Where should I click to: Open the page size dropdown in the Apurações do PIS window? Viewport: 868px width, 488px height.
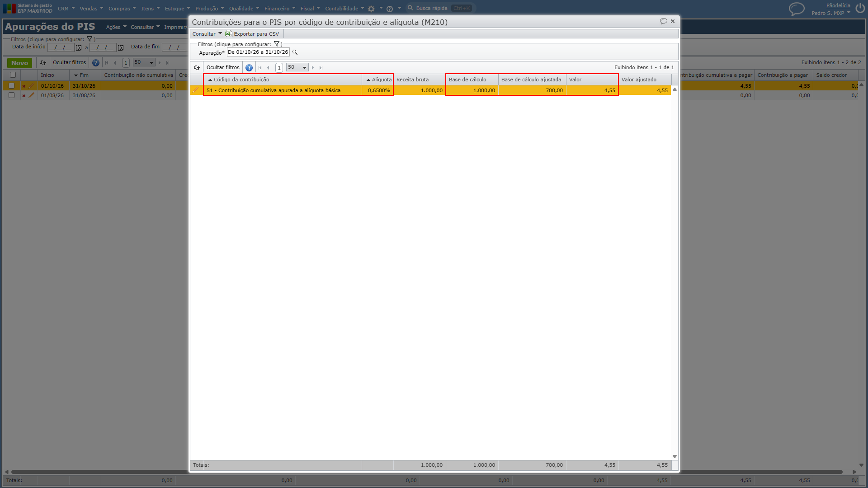pyautogui.click(x=144, y=62)
